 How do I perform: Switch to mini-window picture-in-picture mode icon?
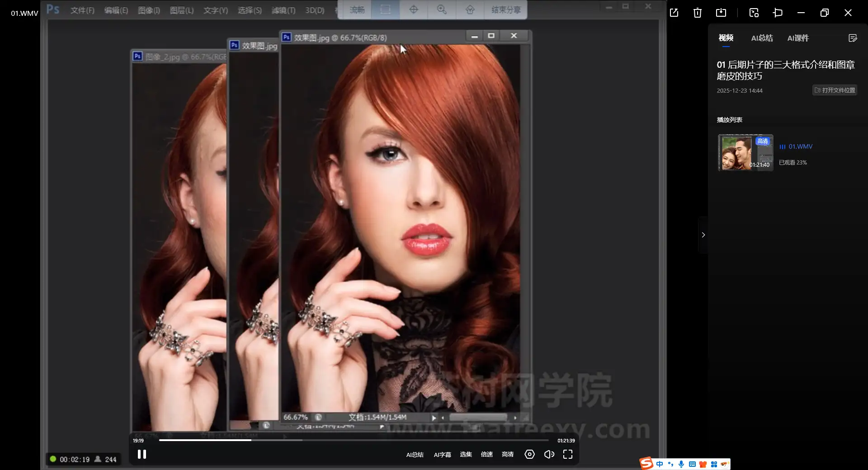754,13
